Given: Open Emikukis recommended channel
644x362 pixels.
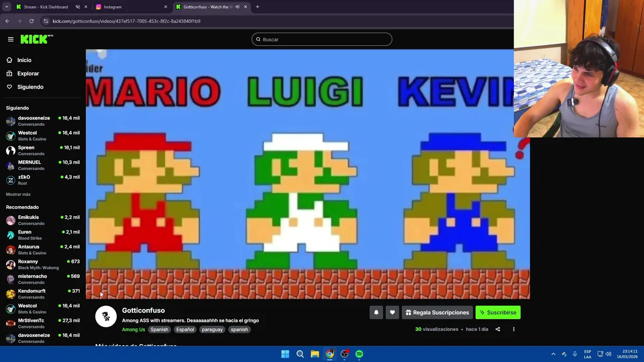Looking at the screenshot, I should tap(43, 220).
